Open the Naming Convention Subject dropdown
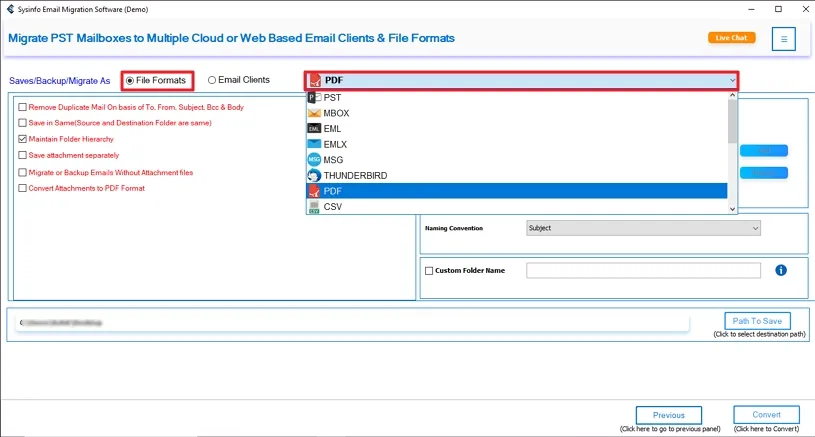 click(x=643, y=228)
